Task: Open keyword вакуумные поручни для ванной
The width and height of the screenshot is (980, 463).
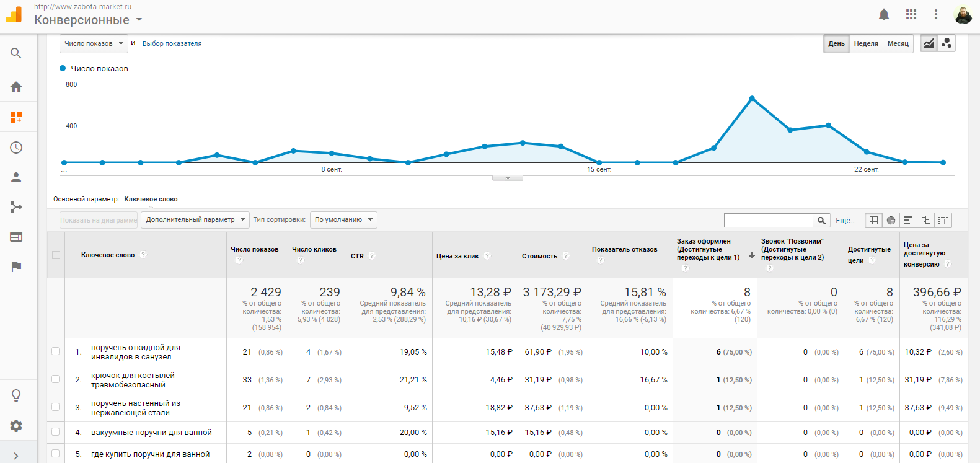Action: (x=151, y=433)
